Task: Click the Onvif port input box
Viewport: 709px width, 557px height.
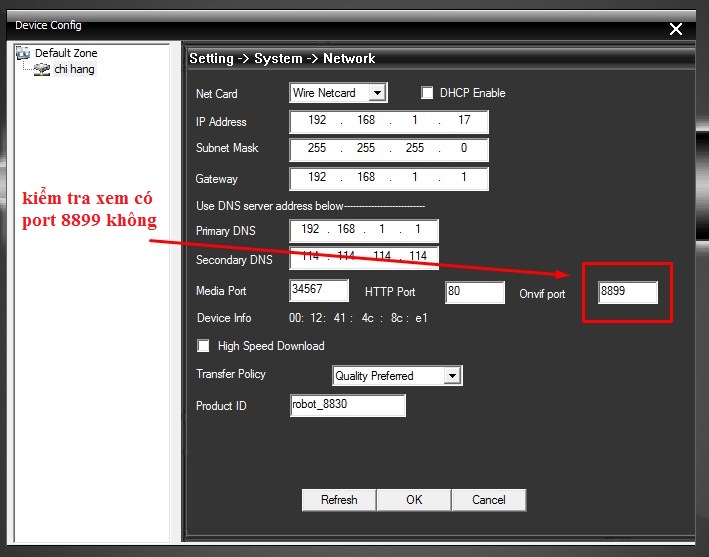Action: (x=627, y=292)
